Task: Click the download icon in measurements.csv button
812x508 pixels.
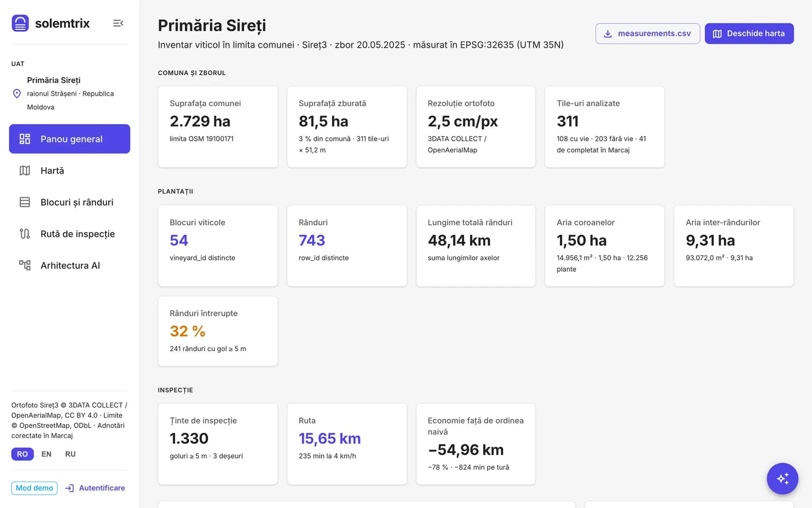Action: 607,34
